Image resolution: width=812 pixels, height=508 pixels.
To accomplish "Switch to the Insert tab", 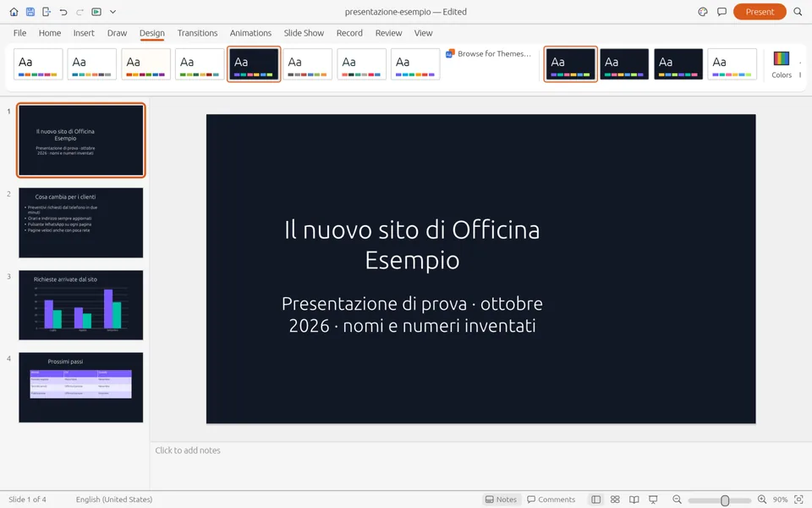I will coord(84,33).
